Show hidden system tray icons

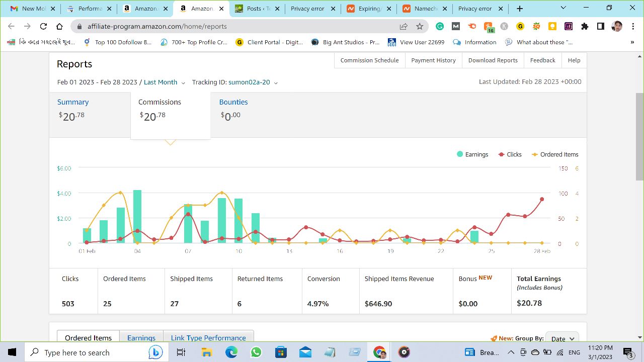(511, 352)
